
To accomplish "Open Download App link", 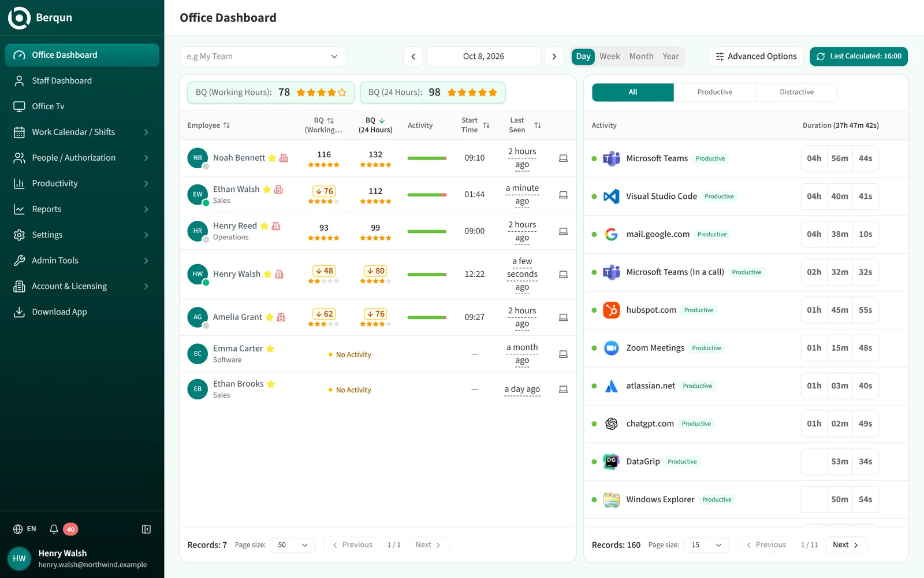I will 82,312.
